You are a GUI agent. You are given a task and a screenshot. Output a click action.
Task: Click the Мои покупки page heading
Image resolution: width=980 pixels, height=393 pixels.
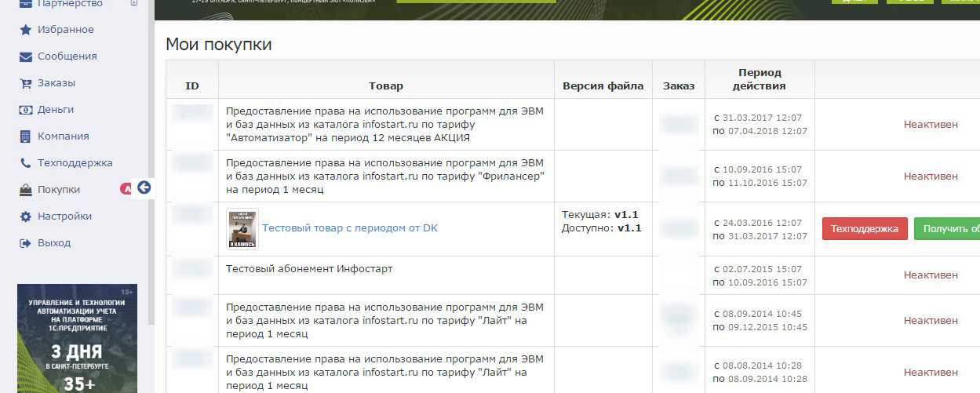[219, 45]
